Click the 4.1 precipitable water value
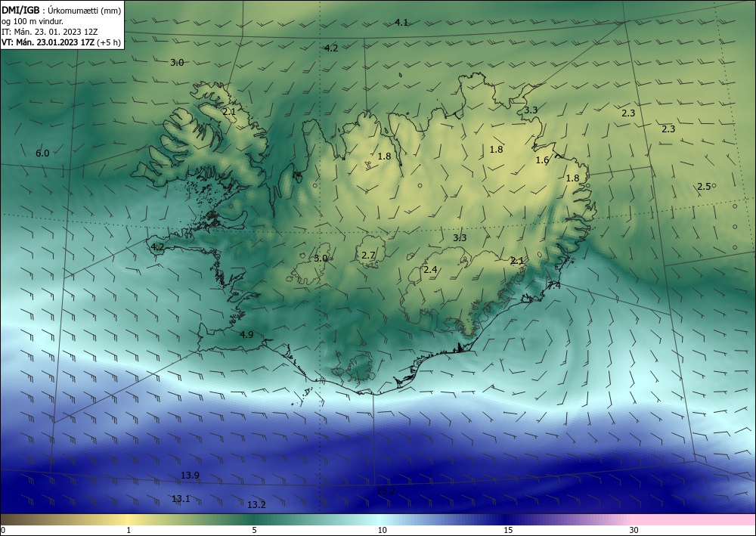The width and height of the screenshot is (756, 536). (401, 22)
